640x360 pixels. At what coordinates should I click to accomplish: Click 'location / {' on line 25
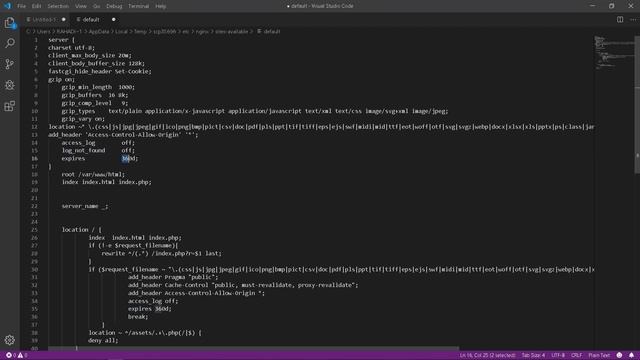(82, 230)
